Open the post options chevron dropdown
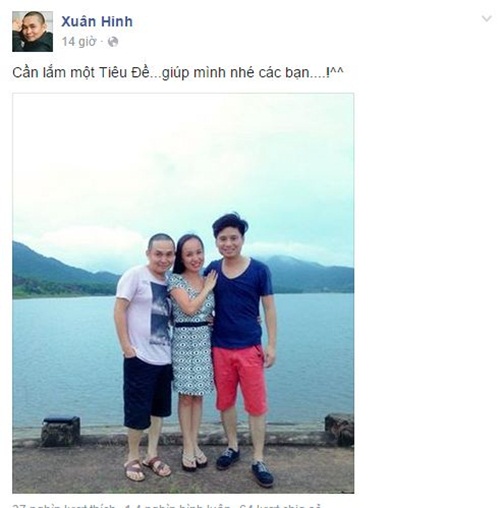 coord(487,19)
